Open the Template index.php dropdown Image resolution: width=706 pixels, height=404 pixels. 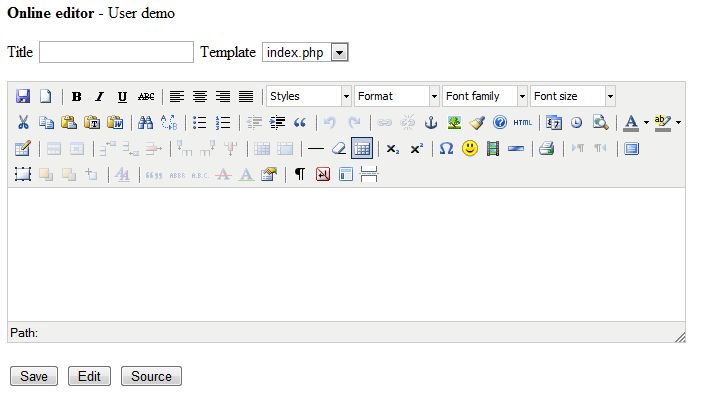305,52
